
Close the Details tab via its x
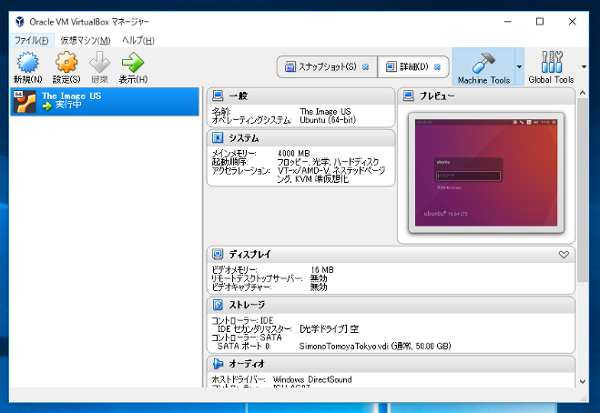[437, 67]
